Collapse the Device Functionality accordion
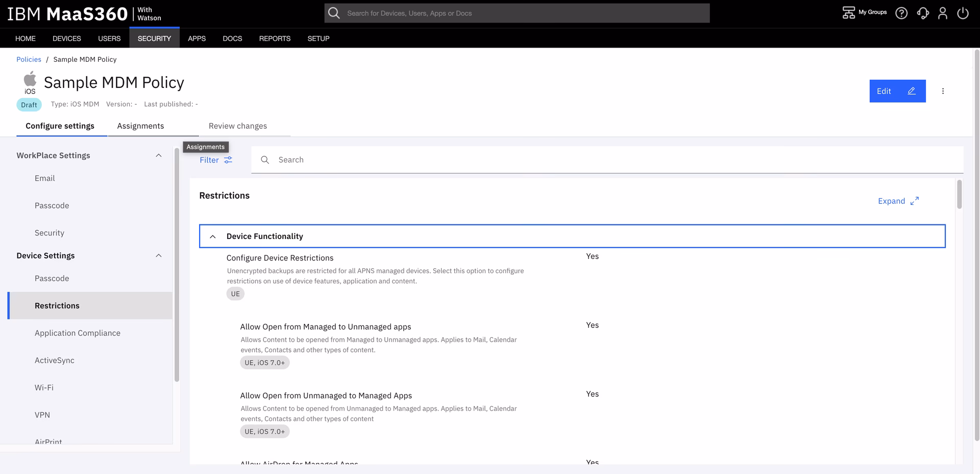Screen dimensions: 980x474 [x=213, y=236]
